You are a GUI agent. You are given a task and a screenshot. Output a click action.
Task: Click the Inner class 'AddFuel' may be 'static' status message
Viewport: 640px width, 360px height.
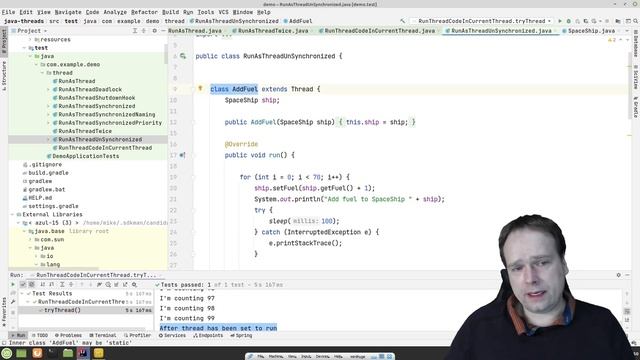coord(70,343)
